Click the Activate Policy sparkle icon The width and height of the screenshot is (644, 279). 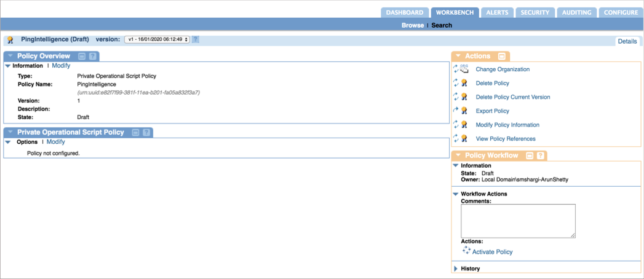[x=466, y=251]
